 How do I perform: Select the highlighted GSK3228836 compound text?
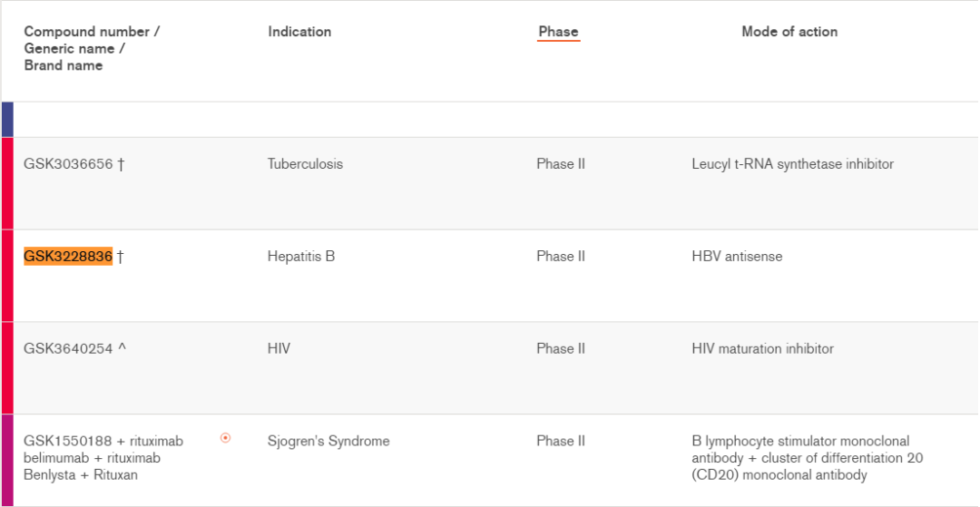click(68, 256)
